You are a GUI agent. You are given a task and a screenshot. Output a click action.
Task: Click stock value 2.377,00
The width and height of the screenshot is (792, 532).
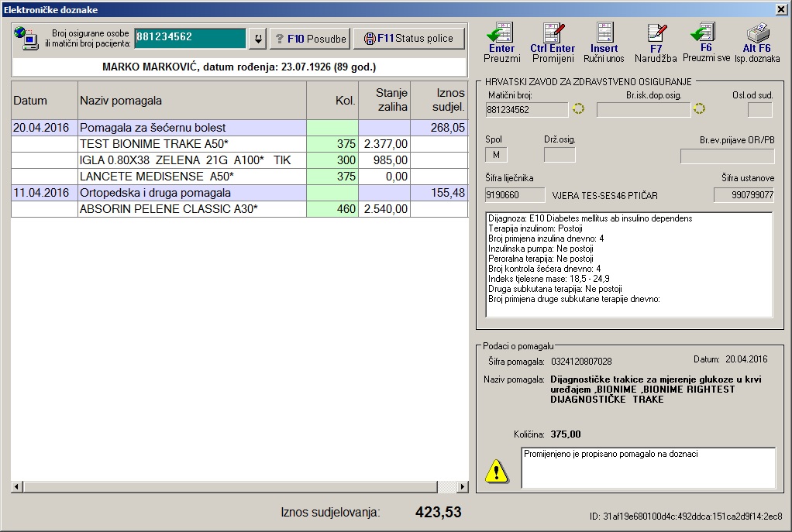coord(384,144)
